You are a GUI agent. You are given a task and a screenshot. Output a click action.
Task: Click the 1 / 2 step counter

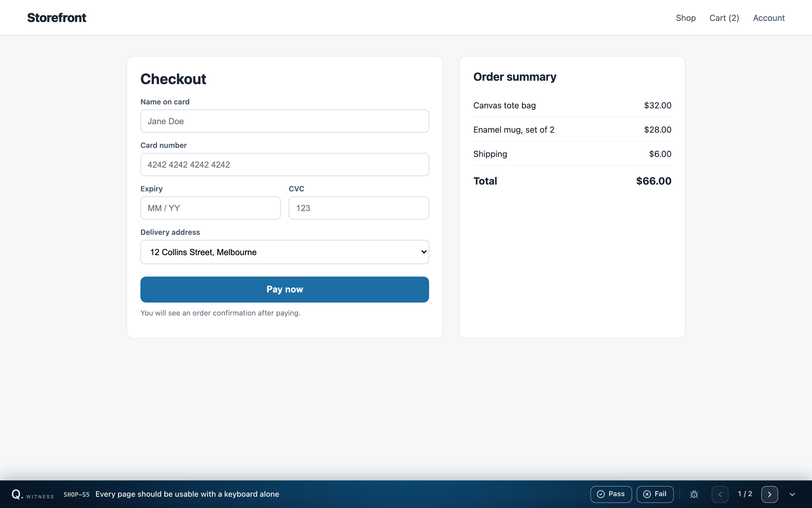[x=745, y=494]
